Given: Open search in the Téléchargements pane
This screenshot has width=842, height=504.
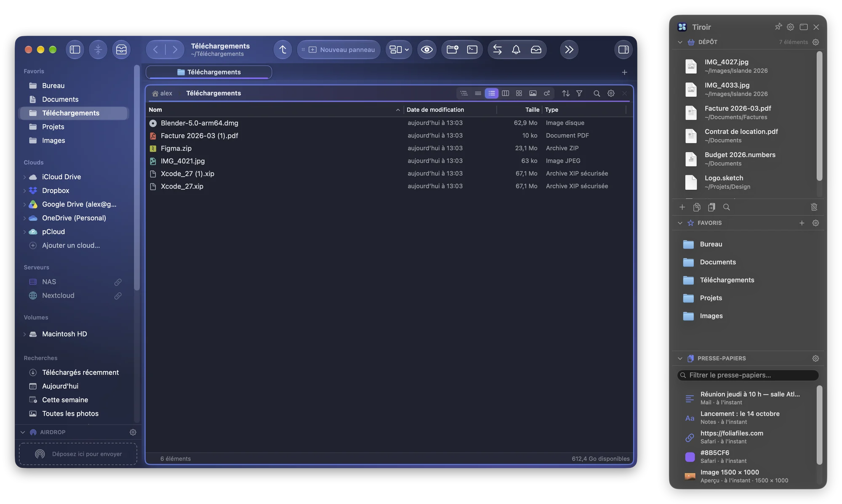Looking at the screenshot, I should 597,93.
